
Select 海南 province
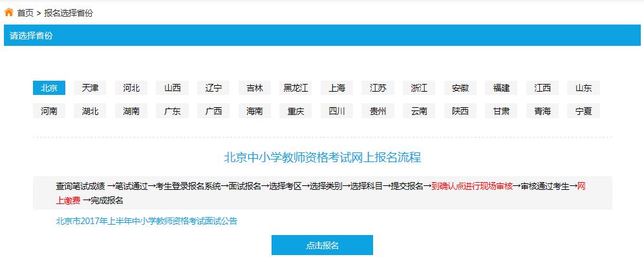point(255,111)
